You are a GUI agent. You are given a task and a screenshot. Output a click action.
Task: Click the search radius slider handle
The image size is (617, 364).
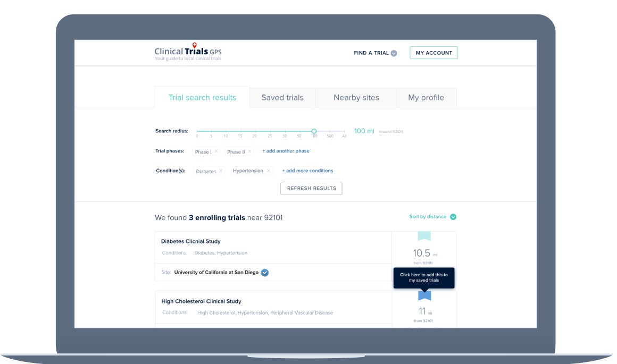point(314,131)
